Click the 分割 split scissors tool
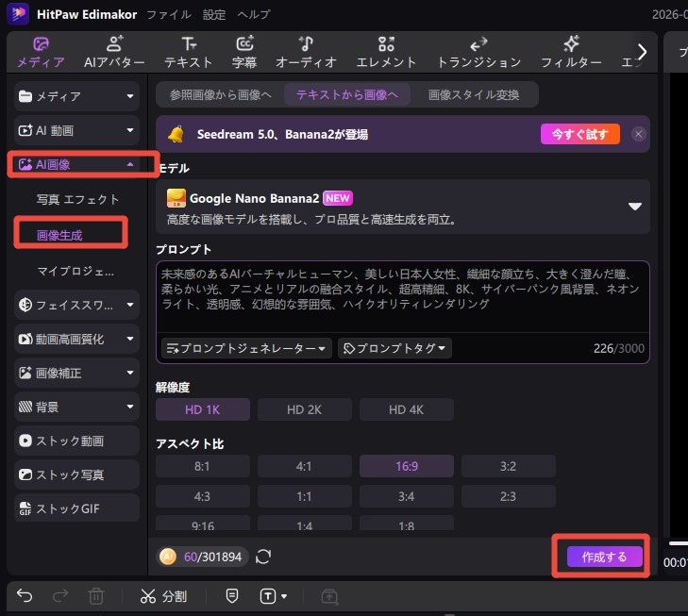This screenshot has height=616, width=688. 164,596
